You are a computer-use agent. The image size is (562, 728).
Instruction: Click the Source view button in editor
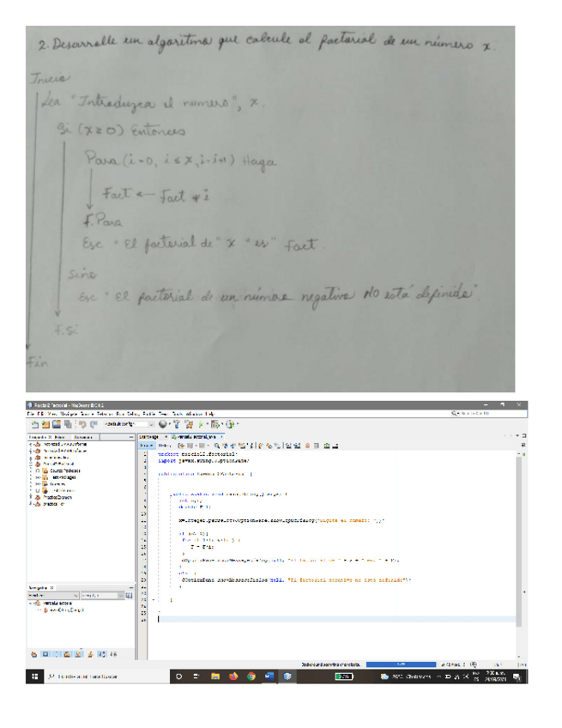[145, 446]
